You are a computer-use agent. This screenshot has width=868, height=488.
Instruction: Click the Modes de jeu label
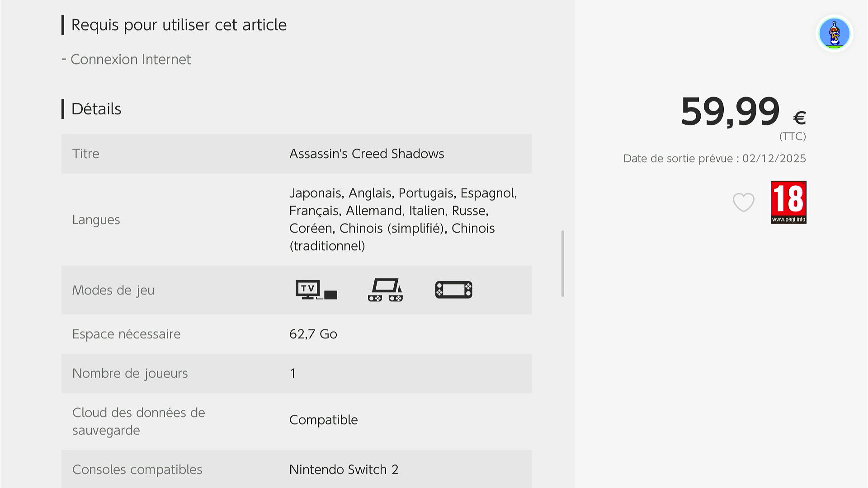(x=113, y=290)
